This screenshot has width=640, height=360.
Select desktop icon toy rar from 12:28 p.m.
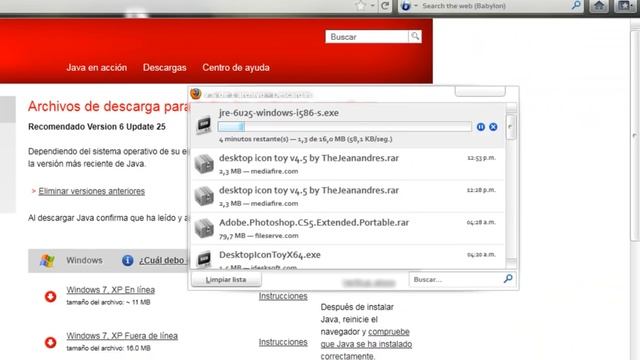point(309,190)
